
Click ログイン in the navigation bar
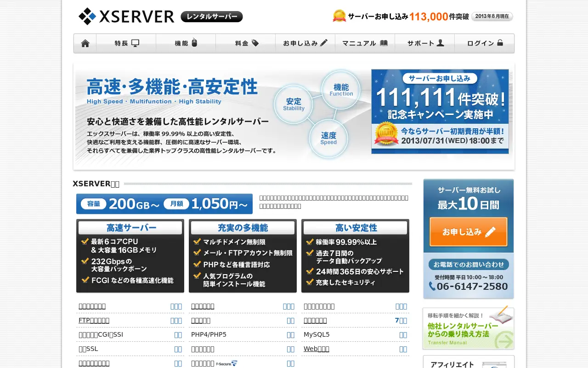pos(485,43)
